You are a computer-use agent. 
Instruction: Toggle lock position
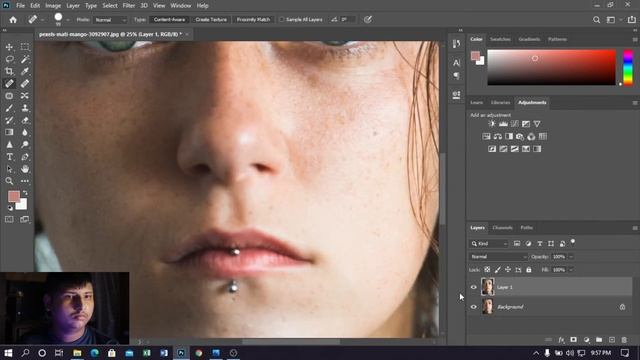508,270
